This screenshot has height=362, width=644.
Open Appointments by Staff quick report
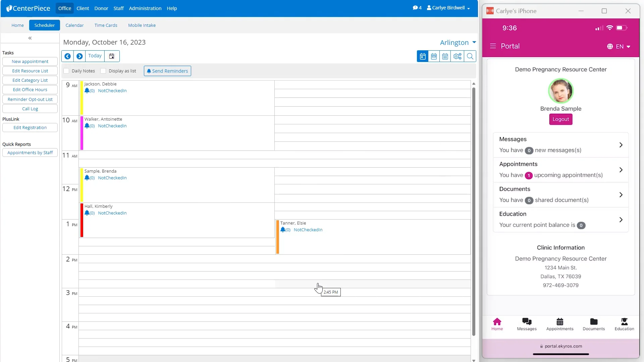(x=30, y=153)
